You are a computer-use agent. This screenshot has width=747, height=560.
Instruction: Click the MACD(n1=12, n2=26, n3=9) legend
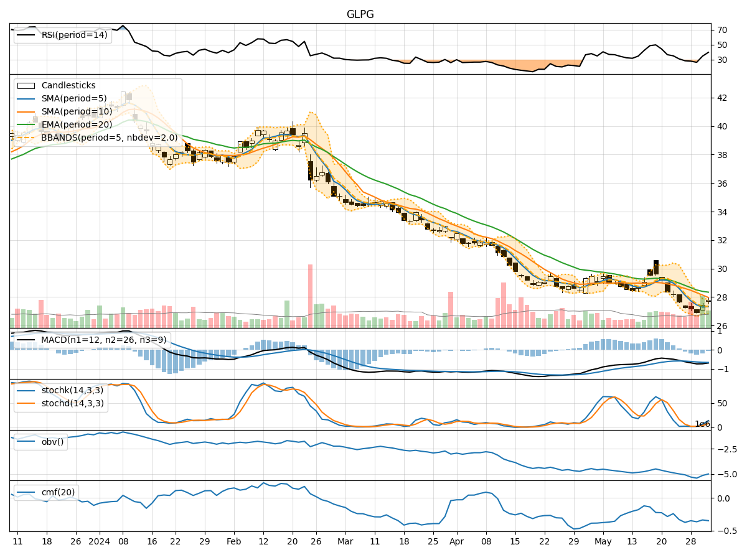pyautogui.click(x=103, y=340)
